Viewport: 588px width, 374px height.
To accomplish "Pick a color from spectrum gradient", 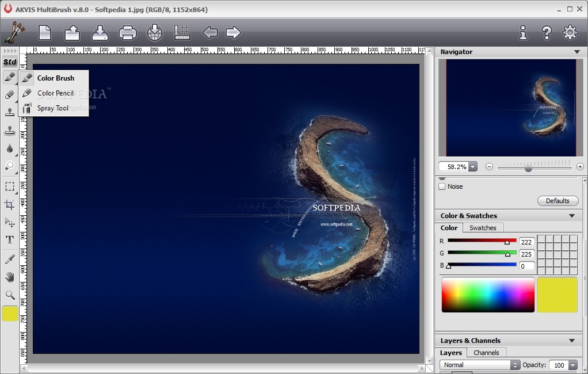I will (488, 295).
